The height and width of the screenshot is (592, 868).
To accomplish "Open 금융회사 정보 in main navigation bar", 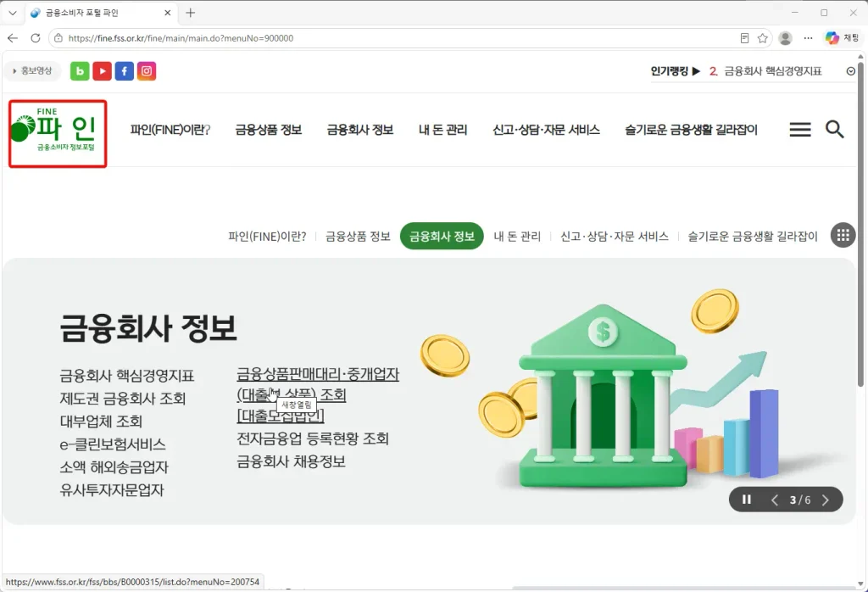I will pyautogui.click(x=359, y=130).
